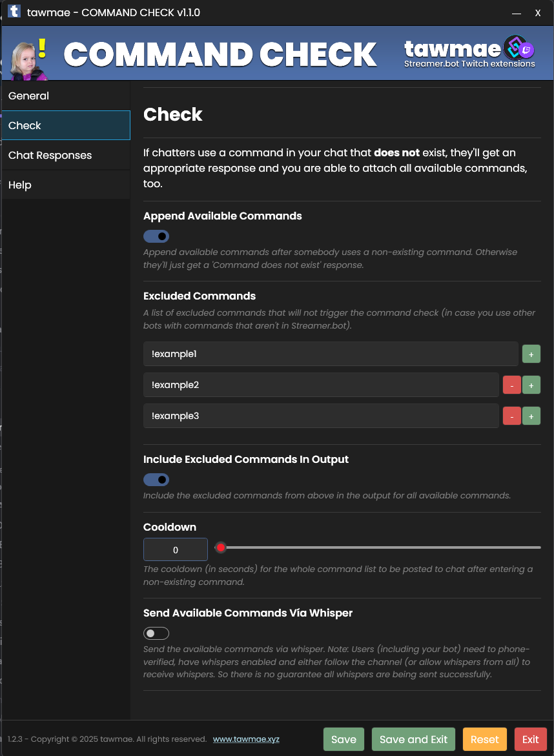This screenshot has height=756, width=554.
Task: Minimize the Command Check window
Action: [x=517, y=13]
